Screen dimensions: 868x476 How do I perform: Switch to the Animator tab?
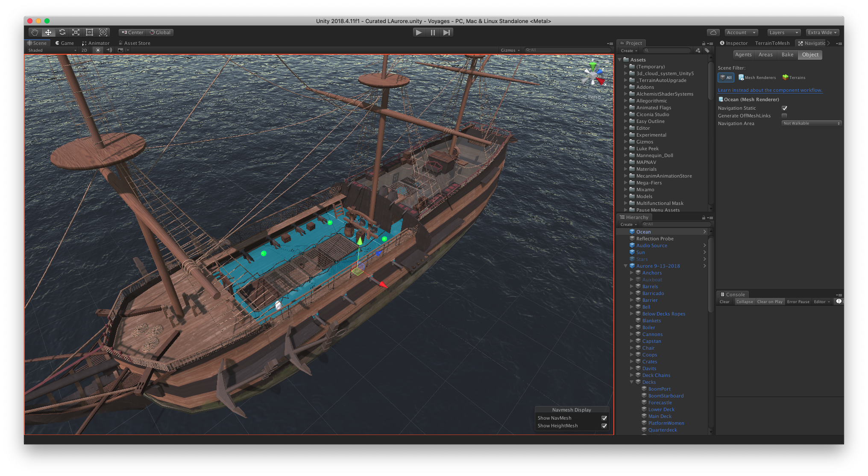point(96,43)
